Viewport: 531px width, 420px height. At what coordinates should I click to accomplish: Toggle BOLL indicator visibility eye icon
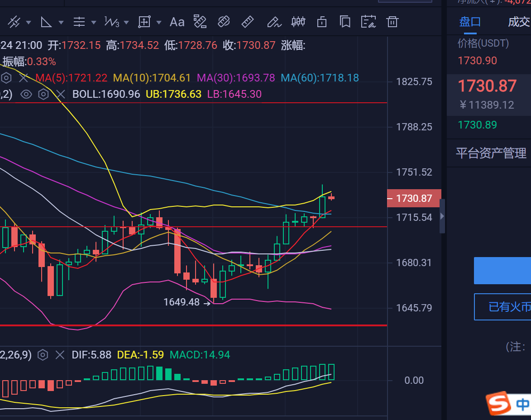click(26, 94)
